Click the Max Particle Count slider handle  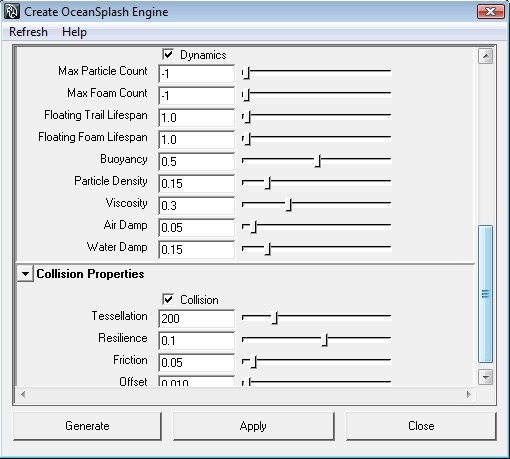(246, 73)
